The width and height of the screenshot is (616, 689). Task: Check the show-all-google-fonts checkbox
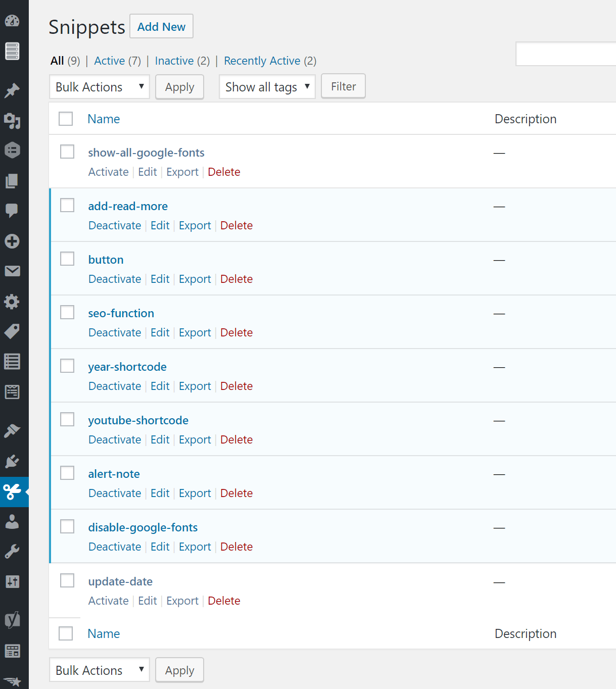click(x=67, y=151)
